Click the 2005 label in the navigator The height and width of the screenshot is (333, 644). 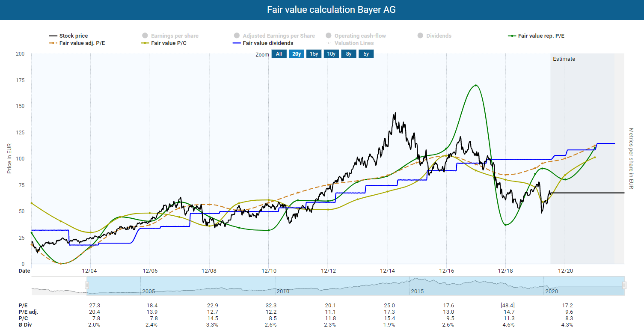(148, 291)
